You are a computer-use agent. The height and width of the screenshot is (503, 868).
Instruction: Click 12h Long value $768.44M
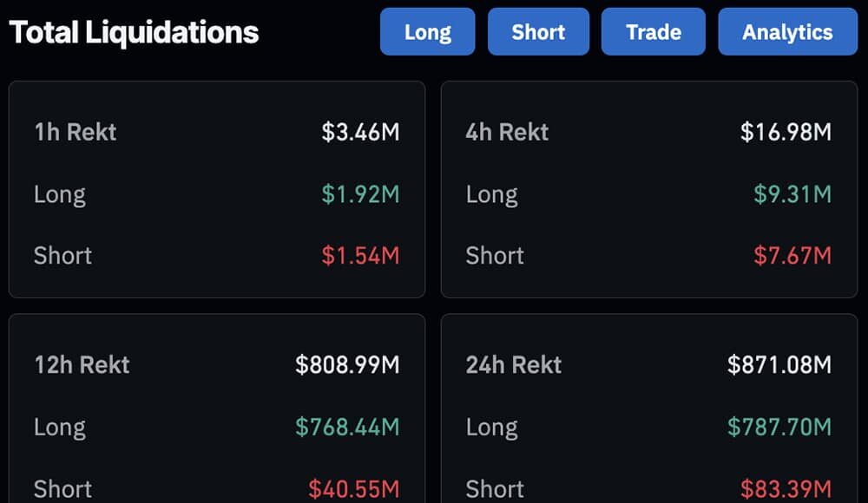pos(347,427)
